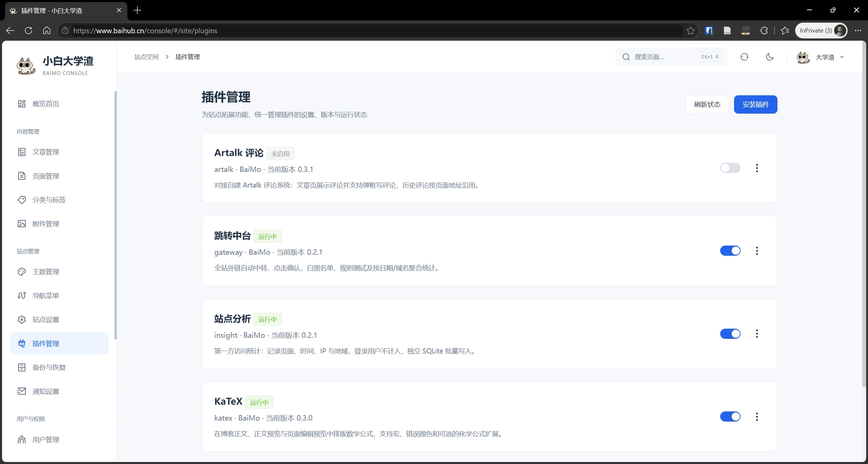The height and width of the screenshot is (464, 868).
Task: Open the browser extensions puzzle icon
Action: [764, 31]
